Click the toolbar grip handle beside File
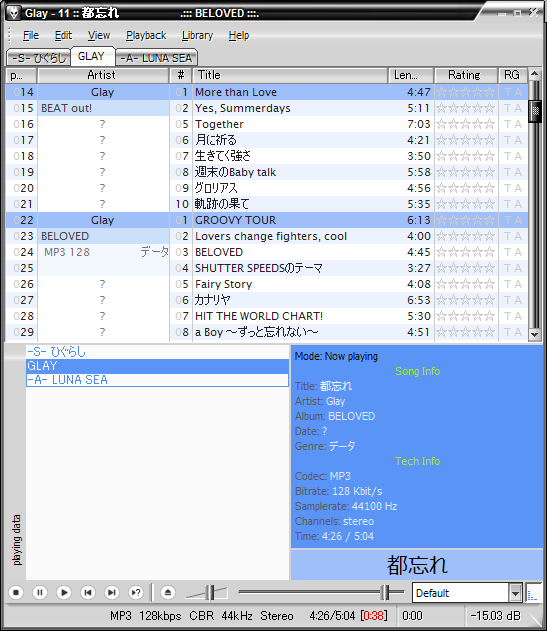Image resolution: width=547 pixels, height=631 pixels. tap(10, 35)
